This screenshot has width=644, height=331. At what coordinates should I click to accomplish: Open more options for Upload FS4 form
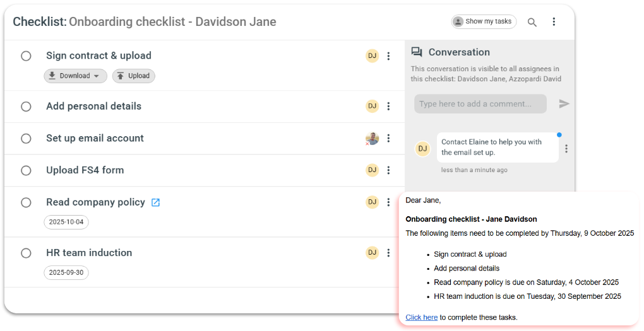(x=388, y=170)
